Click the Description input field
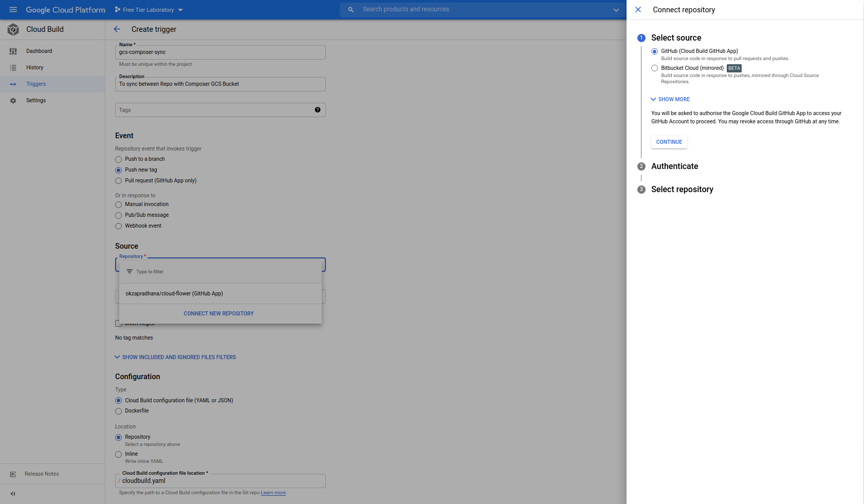This screenshot has height=504, width=864. coord(220,84)
